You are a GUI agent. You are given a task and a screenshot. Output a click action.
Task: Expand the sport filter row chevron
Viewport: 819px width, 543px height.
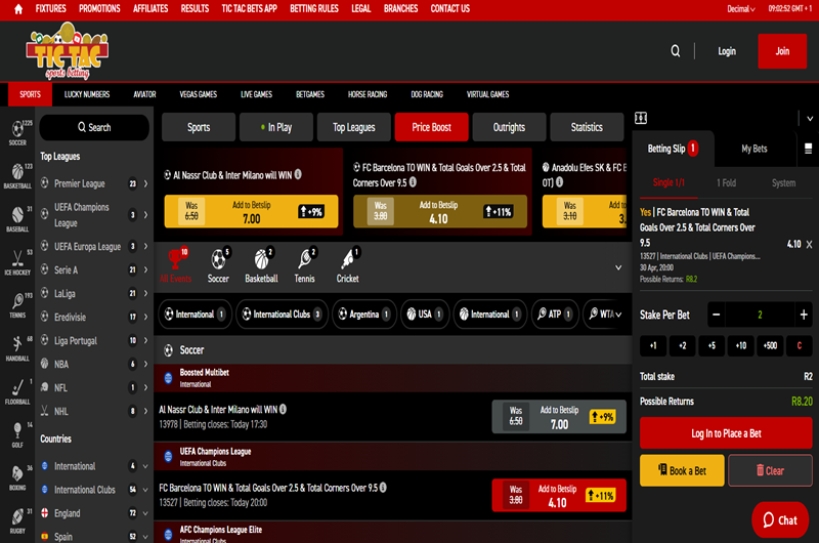(618, 267)
